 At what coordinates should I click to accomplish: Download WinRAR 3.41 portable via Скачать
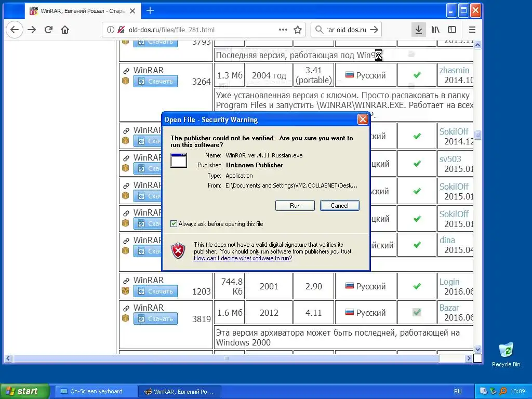pyautogui.click(x=155, y=82)
